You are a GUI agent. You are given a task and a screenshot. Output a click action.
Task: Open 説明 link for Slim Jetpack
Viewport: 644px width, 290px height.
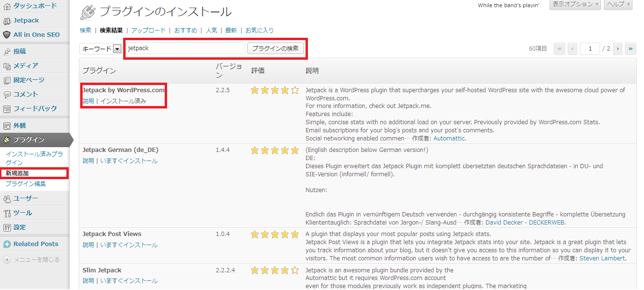point(88,281)
